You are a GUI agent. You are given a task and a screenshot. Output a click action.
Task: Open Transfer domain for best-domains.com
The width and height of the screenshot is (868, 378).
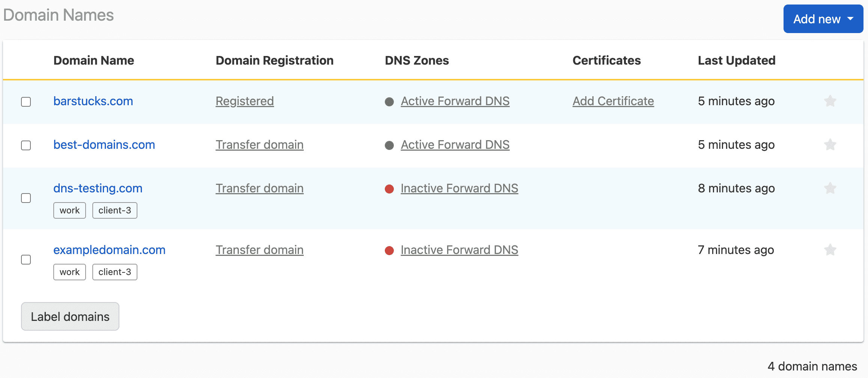click(259, 145)
